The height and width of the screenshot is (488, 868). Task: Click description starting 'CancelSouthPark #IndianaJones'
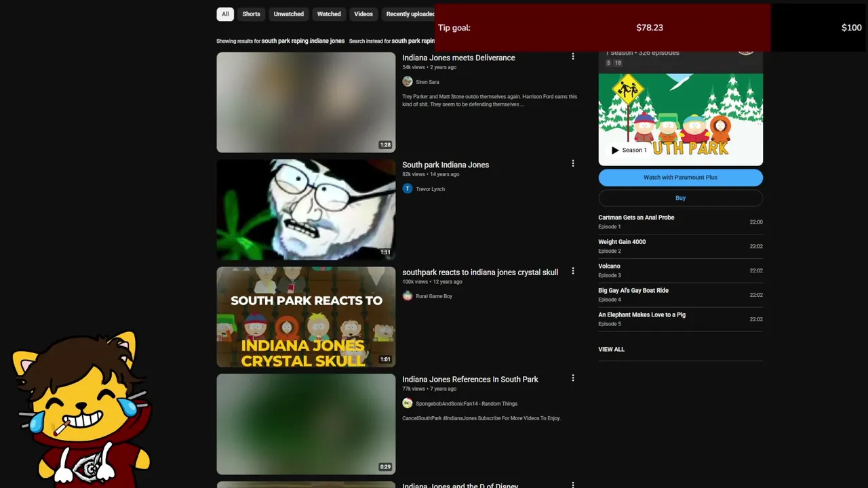(481, 418)
